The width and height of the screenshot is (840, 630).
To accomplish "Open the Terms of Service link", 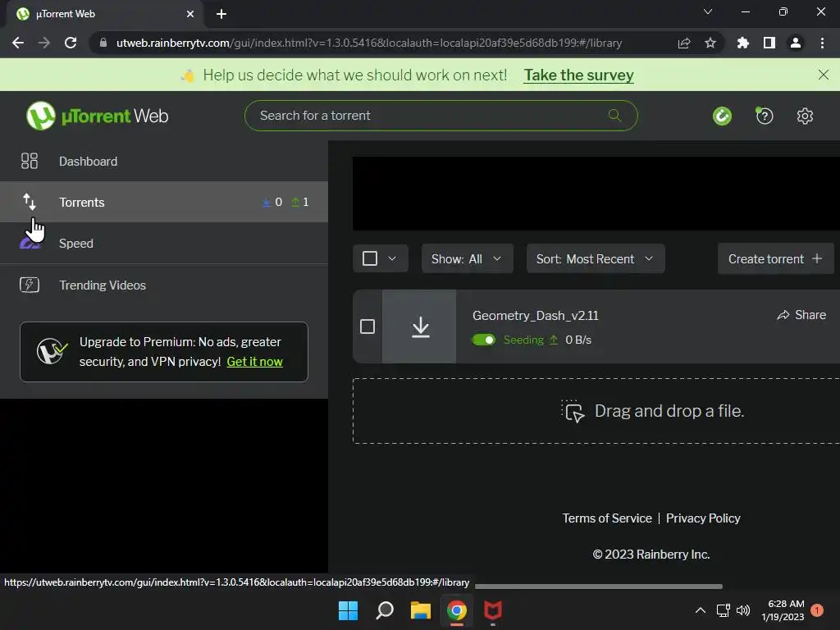I will coord(607,518).
